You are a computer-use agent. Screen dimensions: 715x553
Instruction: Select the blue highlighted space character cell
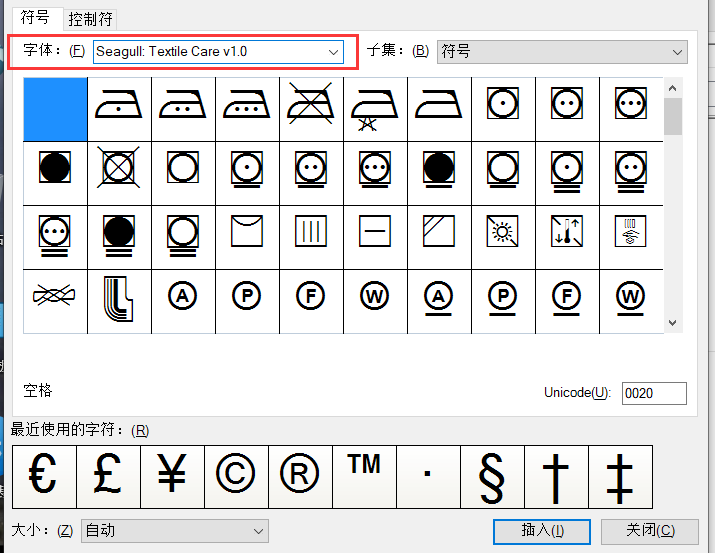pyautogui.click(x=55, y=109)
